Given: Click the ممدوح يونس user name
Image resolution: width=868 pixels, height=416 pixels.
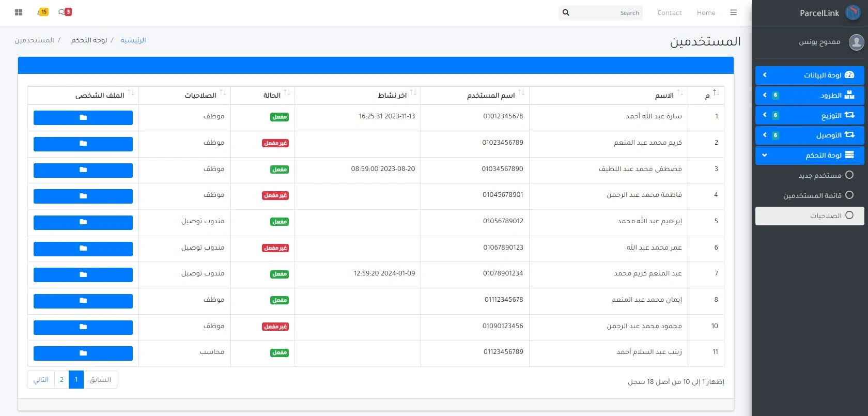Looking at the screenshot, I should coord(820,41).
